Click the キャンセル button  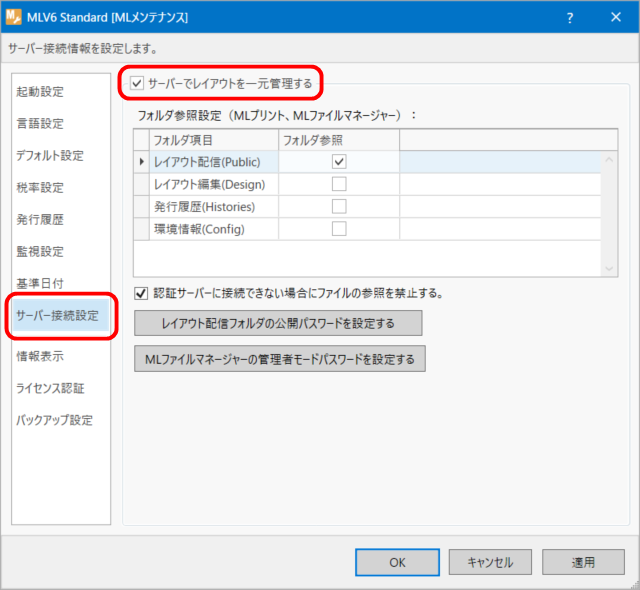click(x=490, y=563)
